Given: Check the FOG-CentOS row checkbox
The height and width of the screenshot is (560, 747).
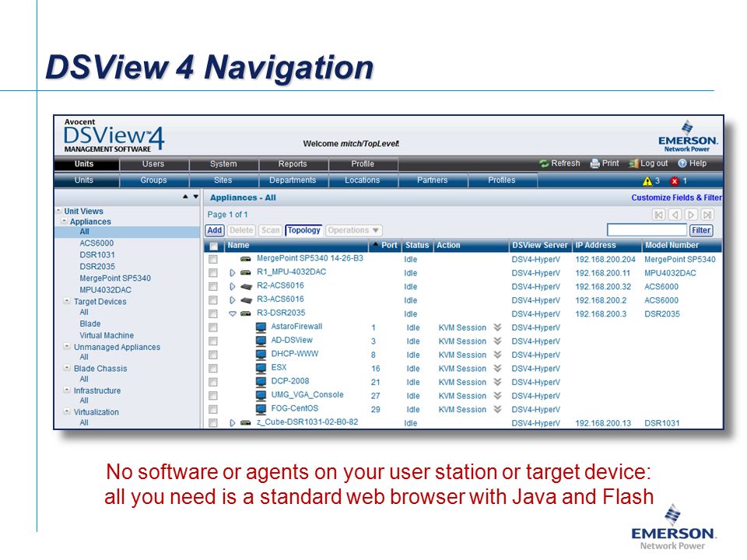Looking at the screenshot, I should [213, 410].
